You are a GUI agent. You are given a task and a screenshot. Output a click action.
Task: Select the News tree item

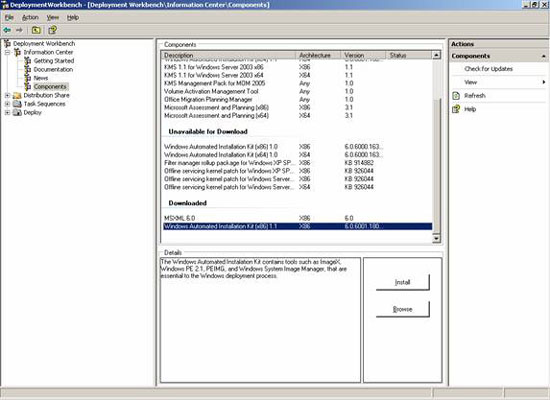(x=41, y=78)
